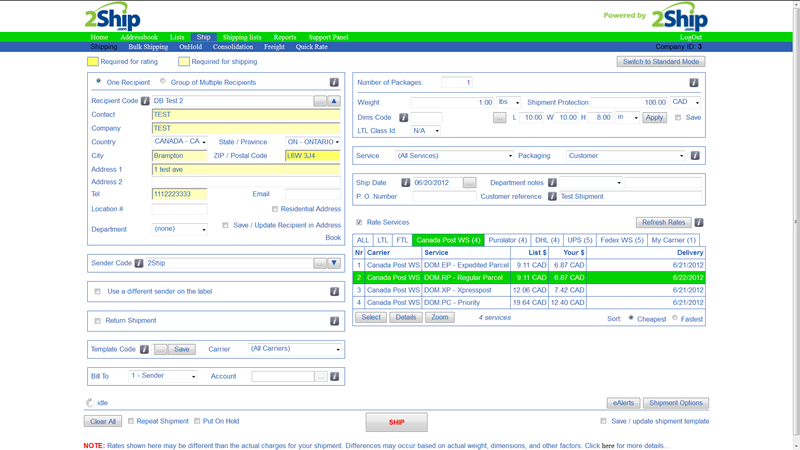Check the Return Shipment box
Screen dimensions: 800x450
pyautogui.click(x=97, y=321)
